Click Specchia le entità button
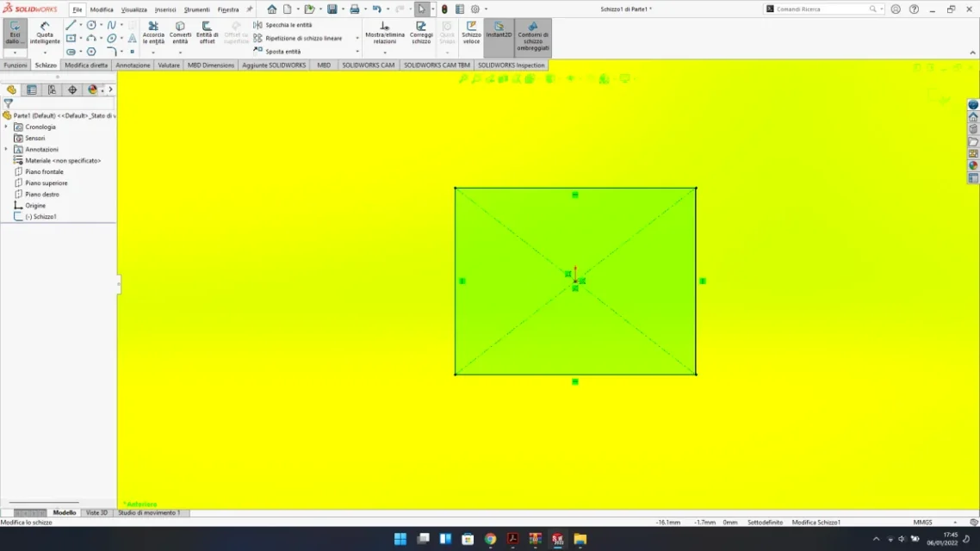 pos(288,25)
